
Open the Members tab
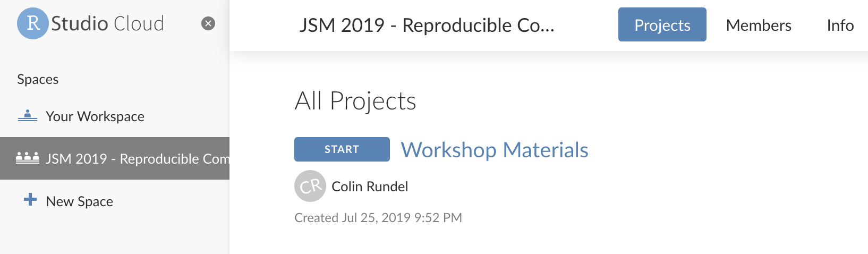[759, 25]
